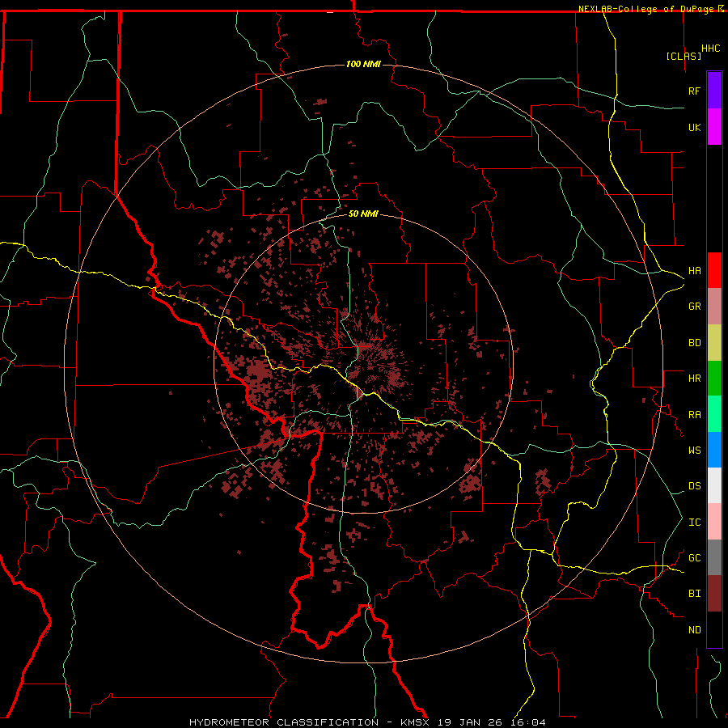Click the 'ND' legend label
Screen dimensions: 728x728
pos(694,630)
